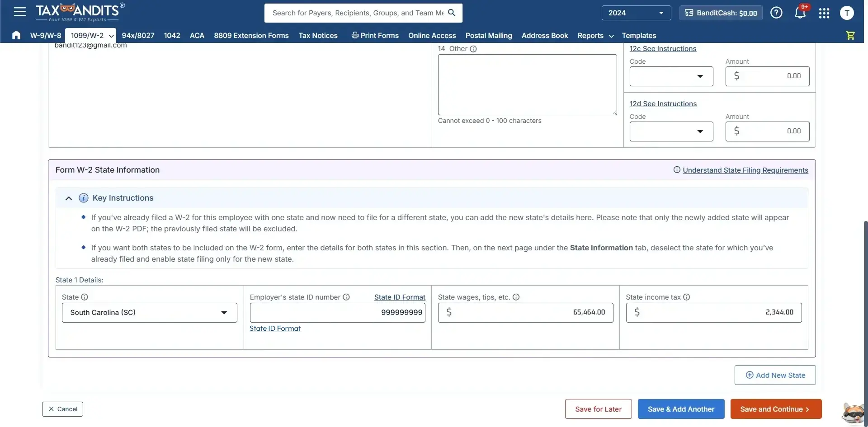This screenshot has width=868, height=427.
Task: Open the apps grid icon
Action: 824,13
